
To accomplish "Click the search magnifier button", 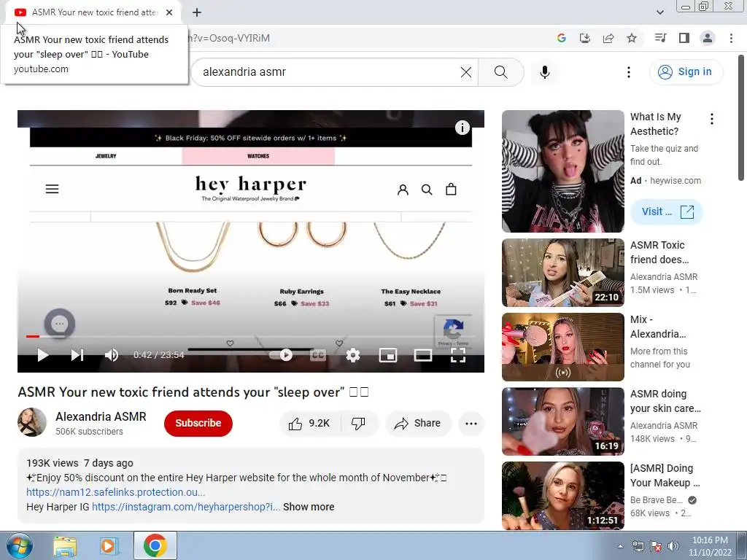I will tap(500, 72).
